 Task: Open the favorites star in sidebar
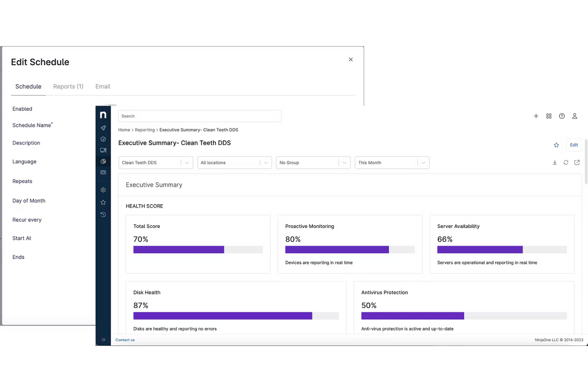coord(103,202)
